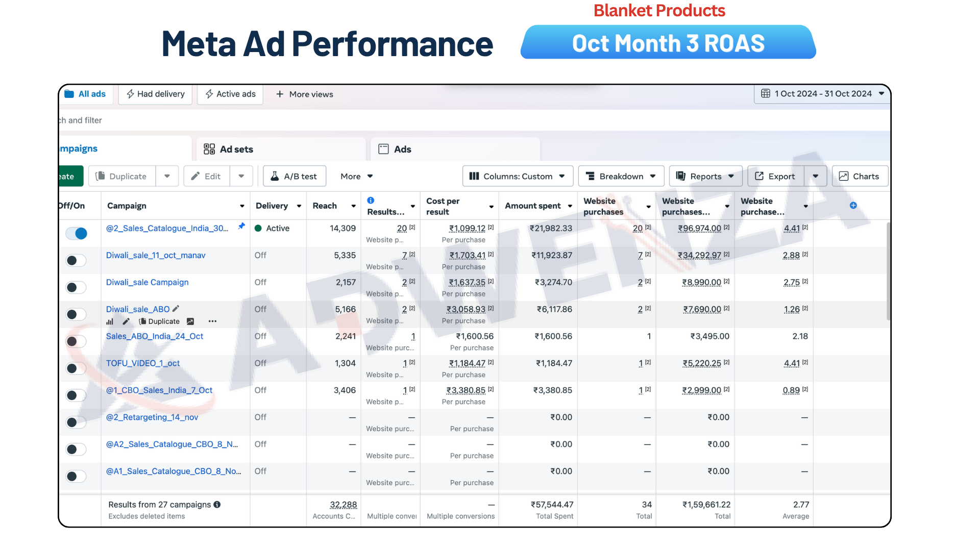This screenshot has height=551, width=980.
Task: Open the 1 Oct 2024 - 31 Oct 2024 date dropdown
Action: click(x=822, y=94)
